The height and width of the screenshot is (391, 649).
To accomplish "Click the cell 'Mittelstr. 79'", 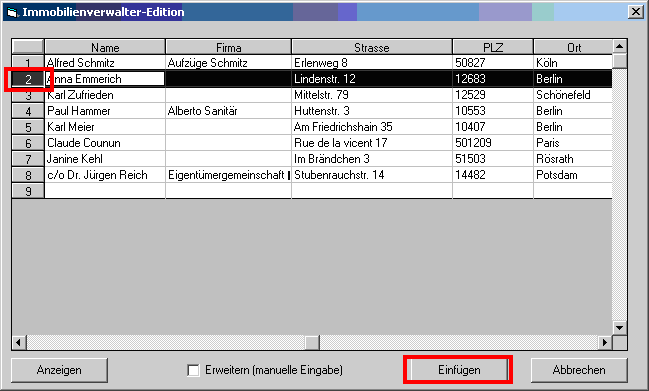I will point(372,95).
